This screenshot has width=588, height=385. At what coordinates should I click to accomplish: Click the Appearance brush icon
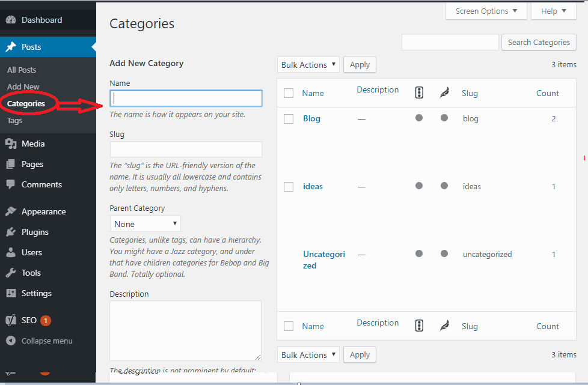(11, 211)
